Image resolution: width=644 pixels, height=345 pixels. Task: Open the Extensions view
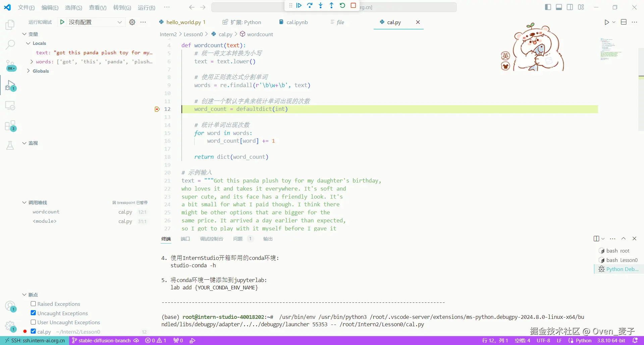click(x=10, y=126)
